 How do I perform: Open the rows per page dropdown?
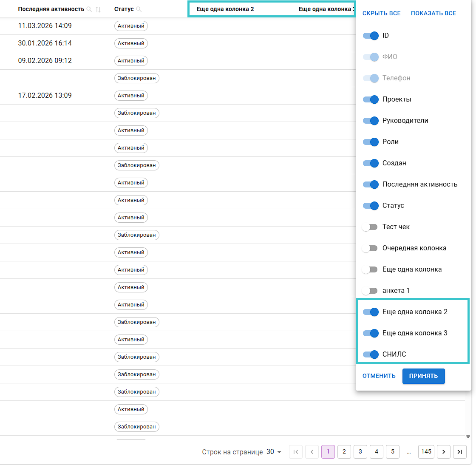(274, 452)
